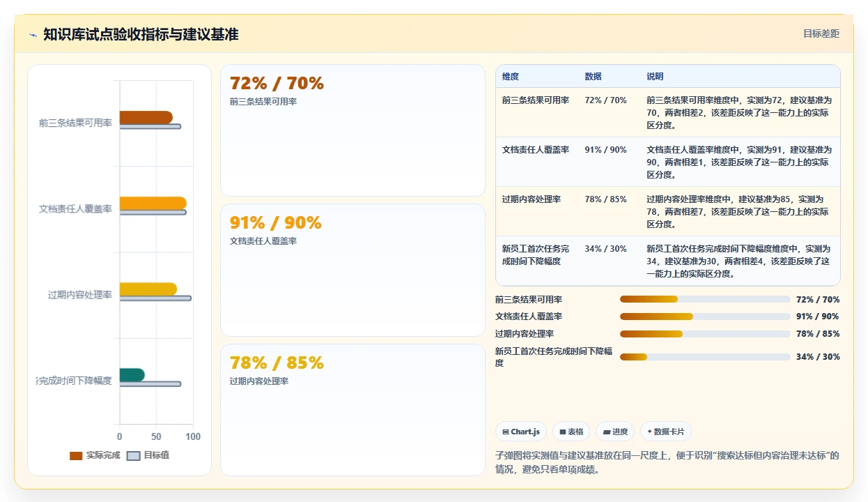Click the 文档责任人覆盖率 progress bar
Screen dimensions: 868x502
[705, 317]
